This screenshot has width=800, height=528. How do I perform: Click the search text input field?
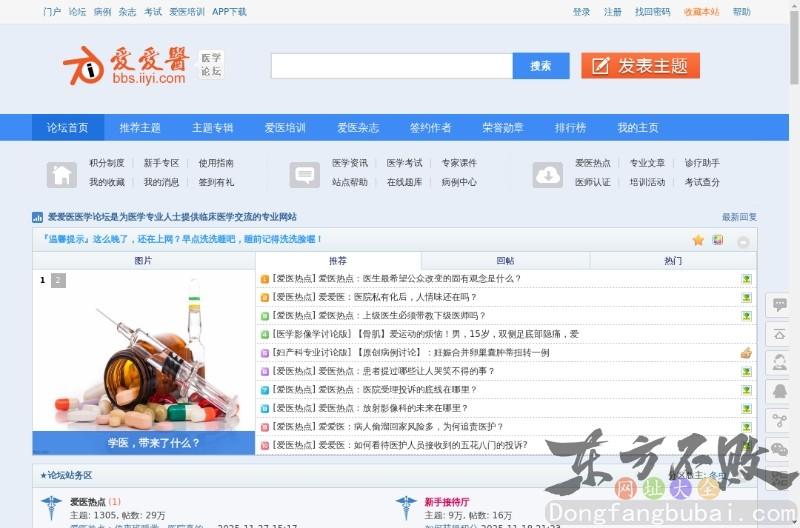click(392, 66)
